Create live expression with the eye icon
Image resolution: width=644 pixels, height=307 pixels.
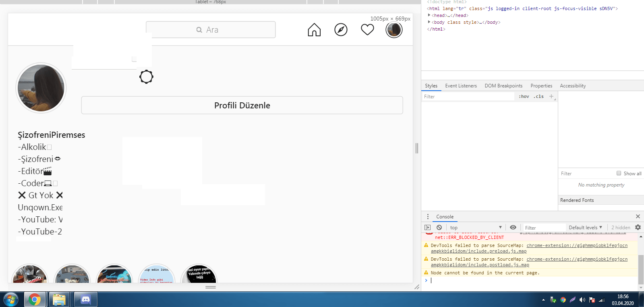point(513,228)
